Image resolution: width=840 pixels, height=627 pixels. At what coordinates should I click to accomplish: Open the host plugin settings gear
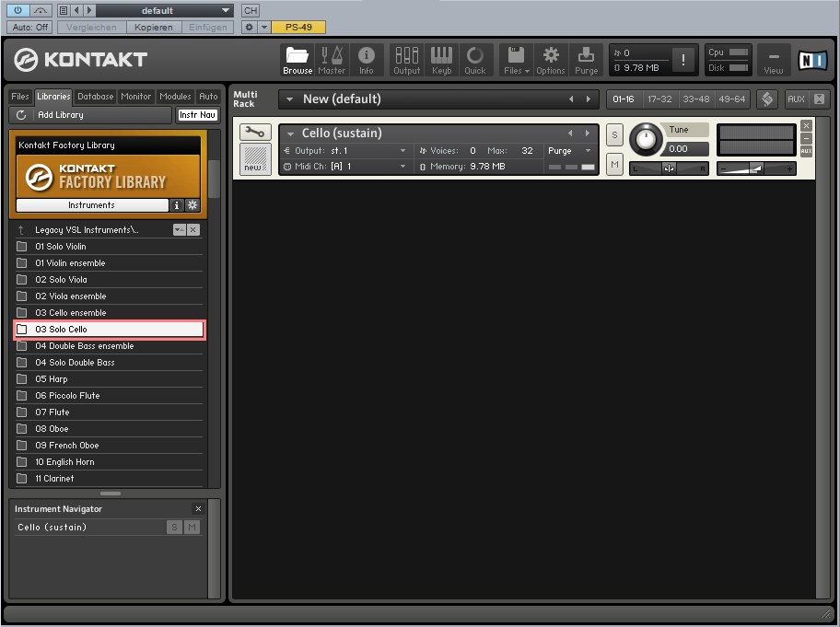(x=249, y=27)
